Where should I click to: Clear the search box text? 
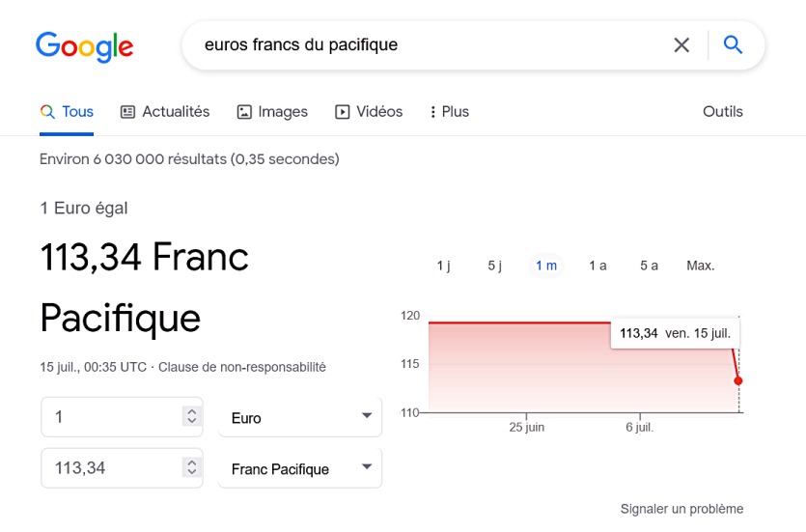[x=681, y=44]
